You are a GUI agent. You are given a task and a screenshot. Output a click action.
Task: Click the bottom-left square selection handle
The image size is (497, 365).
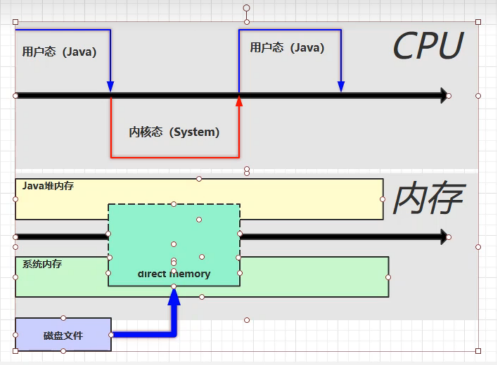click(15, 351)
